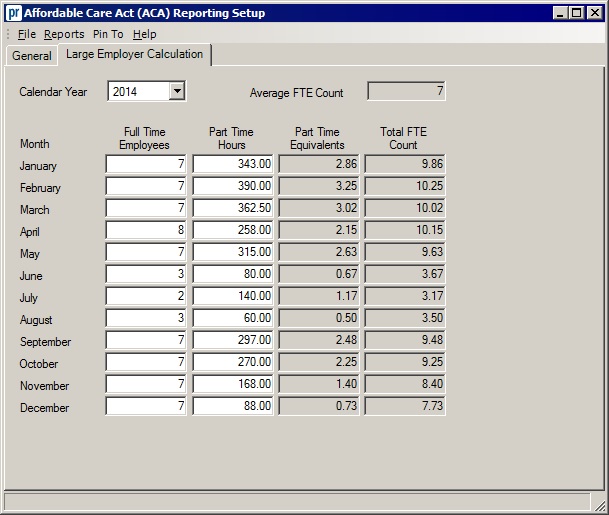The image size is (609, 515).
Task: Click September Part Time Hours field 297.00
Action: pos(233,340)
